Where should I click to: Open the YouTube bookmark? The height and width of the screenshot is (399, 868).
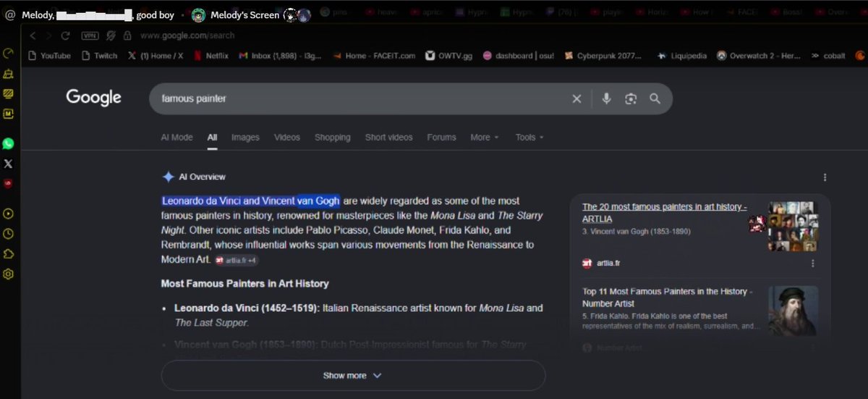pyautogui.click(x=50, y=56)
